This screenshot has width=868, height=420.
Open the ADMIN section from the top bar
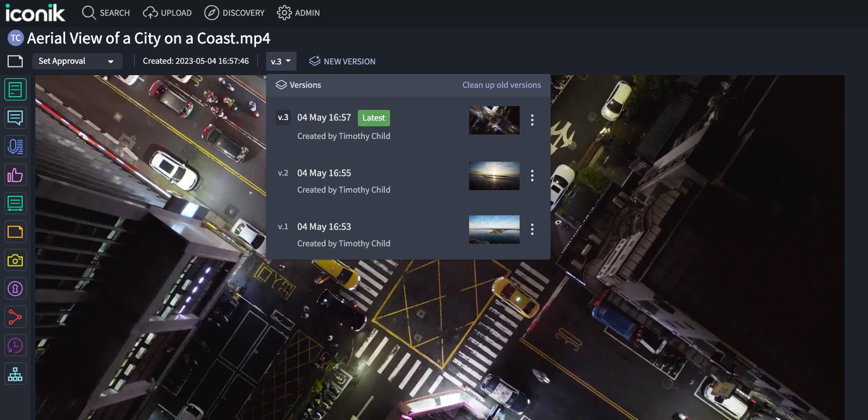(298, 13)
